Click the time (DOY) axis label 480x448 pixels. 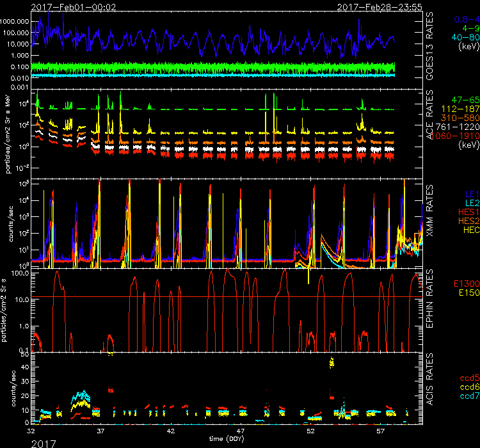tap(227, 438)
